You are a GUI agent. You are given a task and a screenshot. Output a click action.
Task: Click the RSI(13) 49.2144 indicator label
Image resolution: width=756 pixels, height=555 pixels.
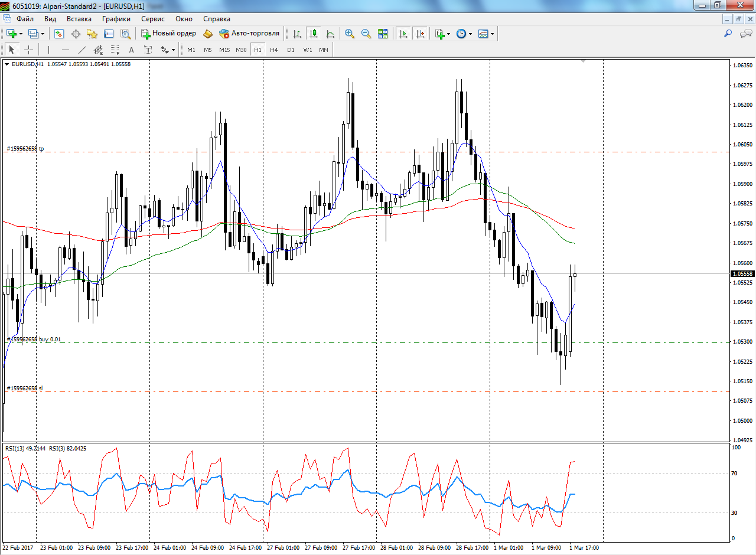click(25, 449)
